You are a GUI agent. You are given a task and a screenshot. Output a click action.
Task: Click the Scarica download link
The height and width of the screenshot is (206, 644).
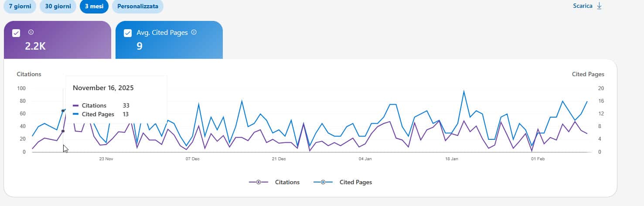pyautogui.click(x=583, y=6)
